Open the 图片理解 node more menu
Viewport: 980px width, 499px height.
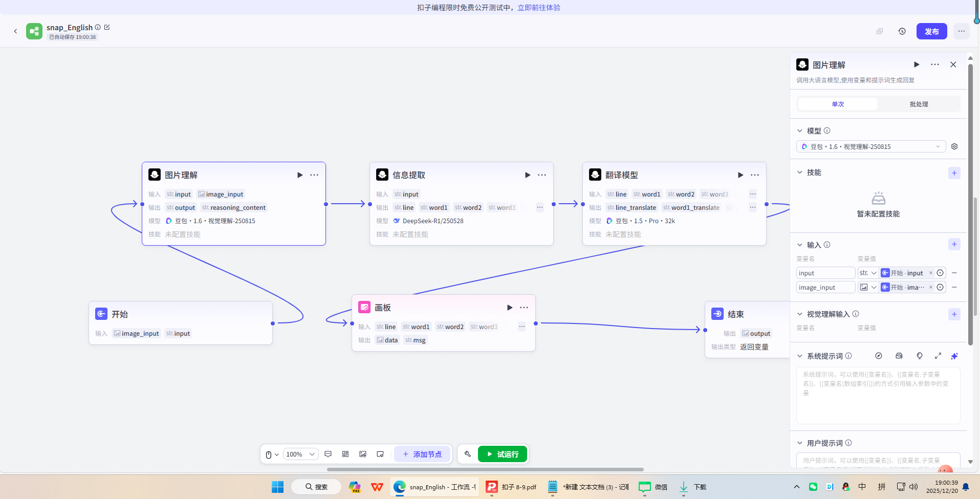point(314,175)
